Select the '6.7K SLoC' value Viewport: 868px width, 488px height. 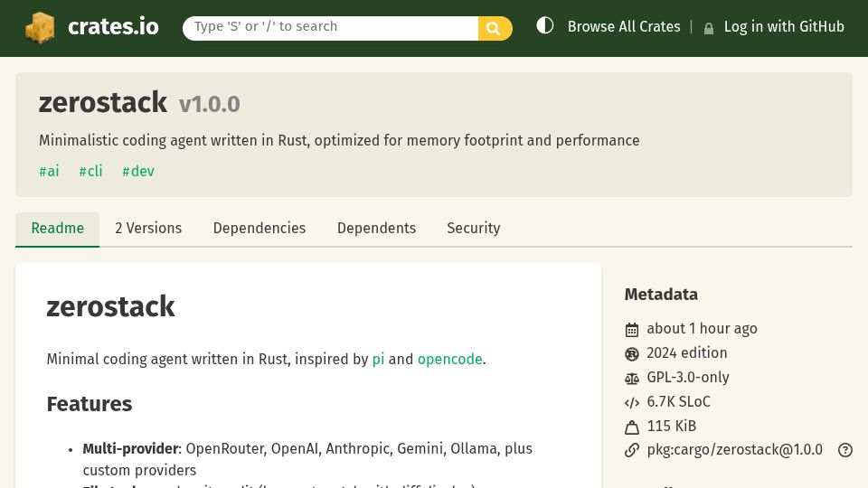(678, 401)
